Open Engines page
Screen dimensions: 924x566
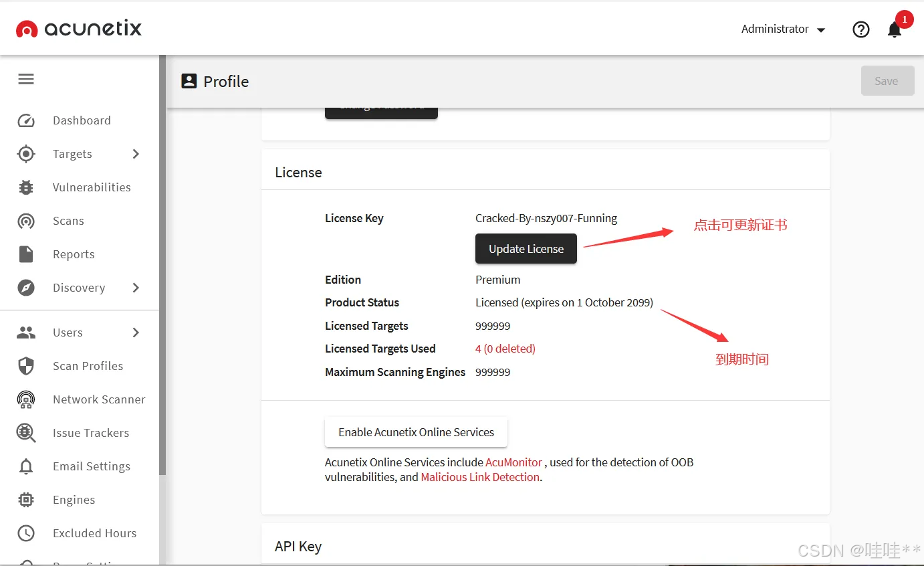point(74,500)
